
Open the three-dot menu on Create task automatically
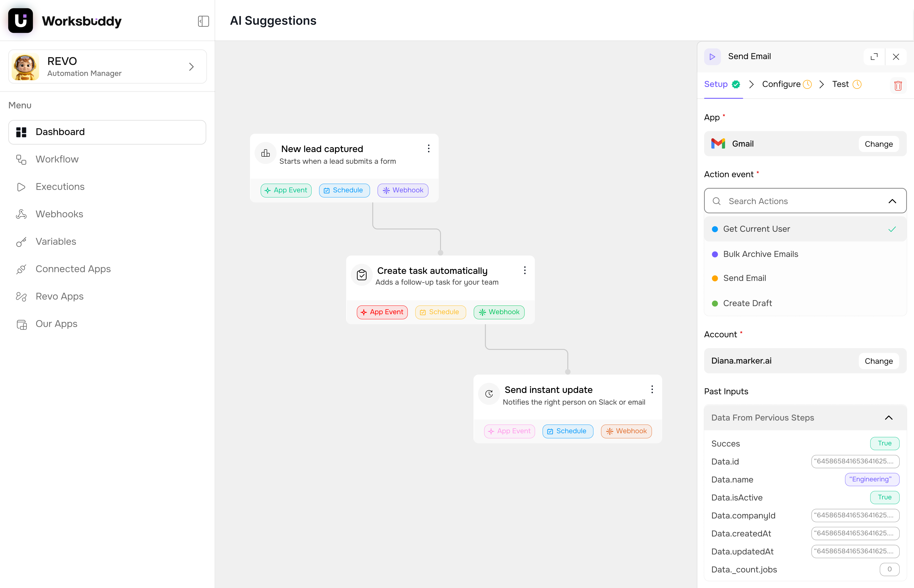click(x=525, y=271)
